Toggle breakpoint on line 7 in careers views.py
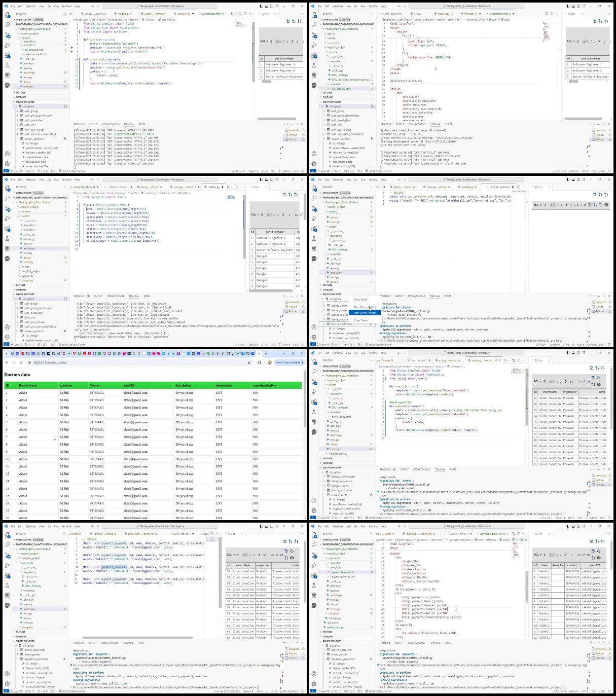This screenshot has height=696, width=616. [x=72, y=47]
